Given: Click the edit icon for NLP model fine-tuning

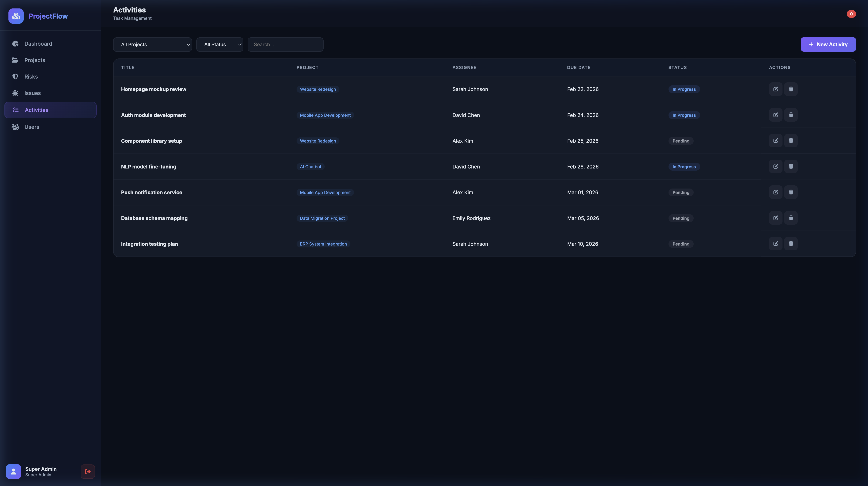Looking at the screenshot, I should (775, 167).
